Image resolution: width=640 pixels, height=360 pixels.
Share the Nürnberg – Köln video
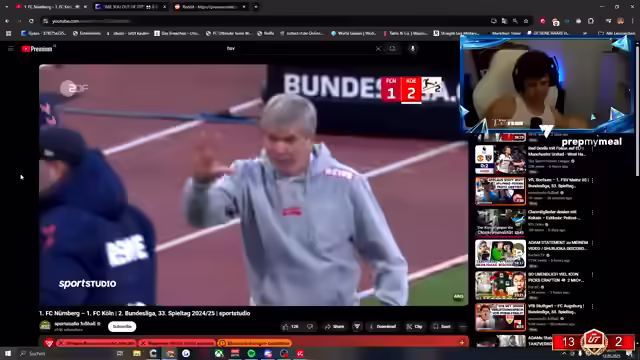tap(334, 327)
